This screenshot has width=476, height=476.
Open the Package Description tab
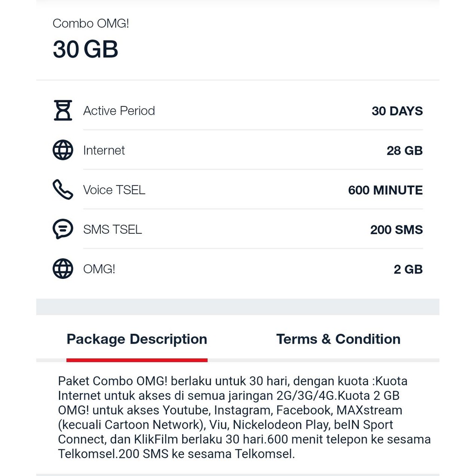136,339
